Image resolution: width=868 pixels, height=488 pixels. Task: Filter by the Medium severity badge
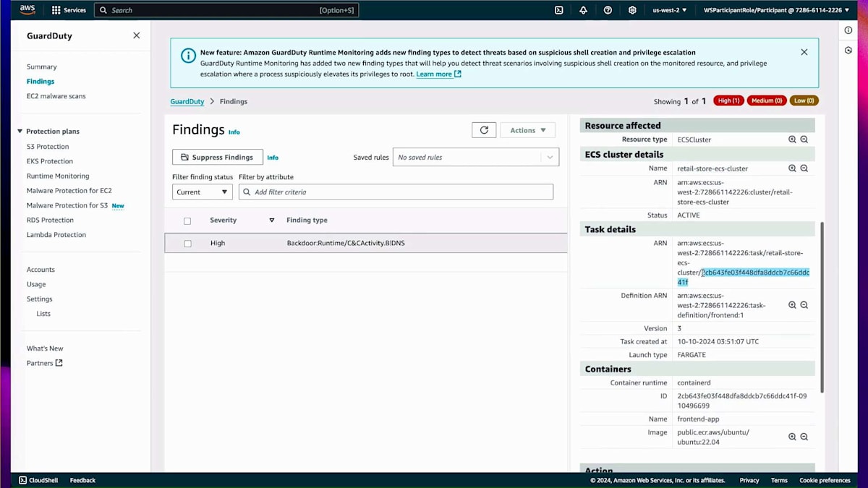(767, 100)
